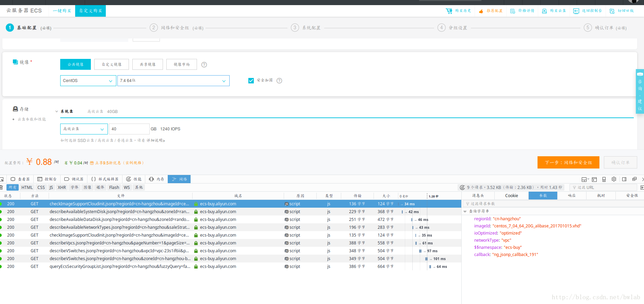Toggle the 字体 request filter
Screen dimensions: 644x304
(75, 188)
